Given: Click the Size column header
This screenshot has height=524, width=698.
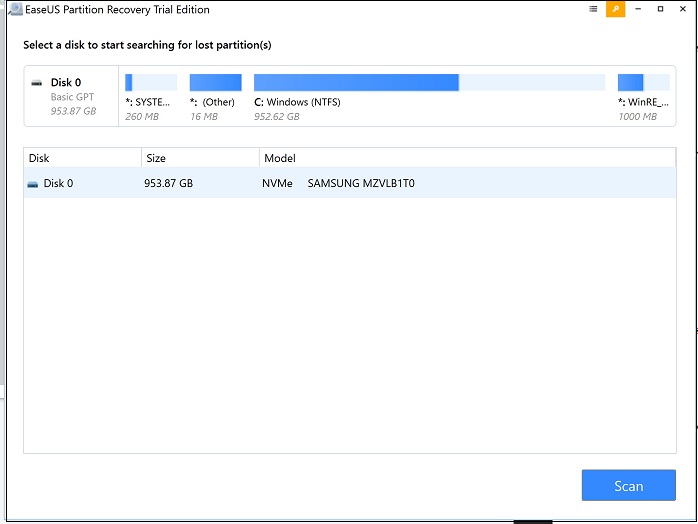Looking at the screenshot, I should (200, 158).
